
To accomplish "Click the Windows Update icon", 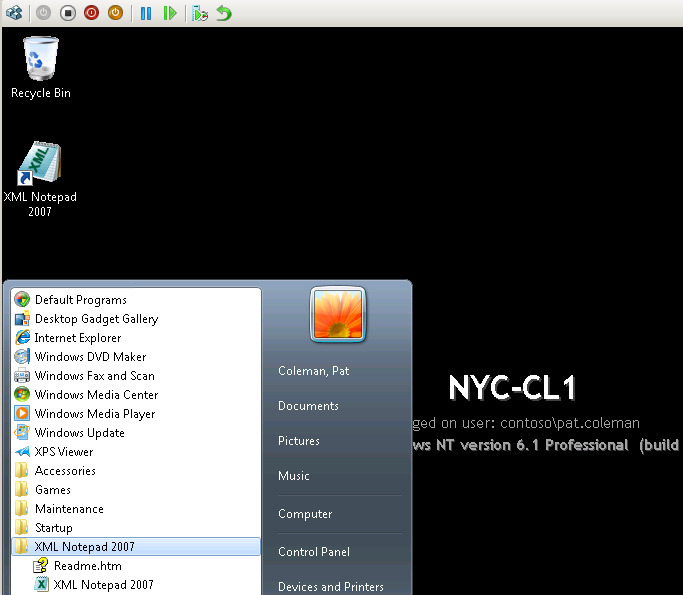I will click(22, 433).
